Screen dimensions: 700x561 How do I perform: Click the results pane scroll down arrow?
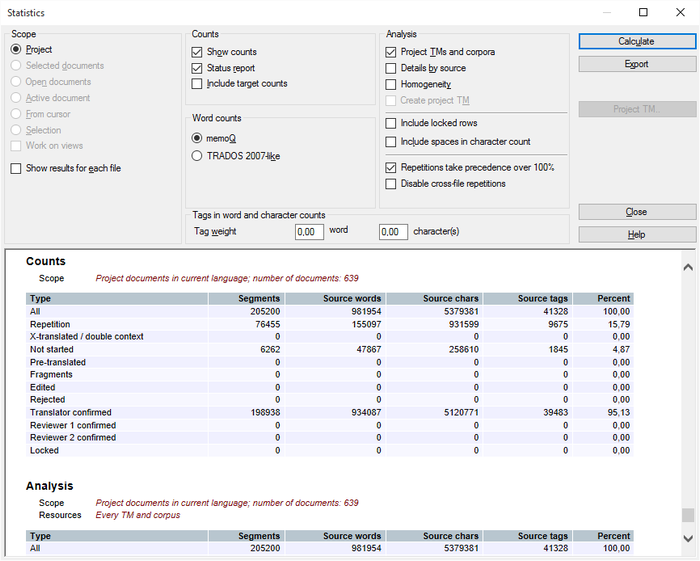pos(687,539)
